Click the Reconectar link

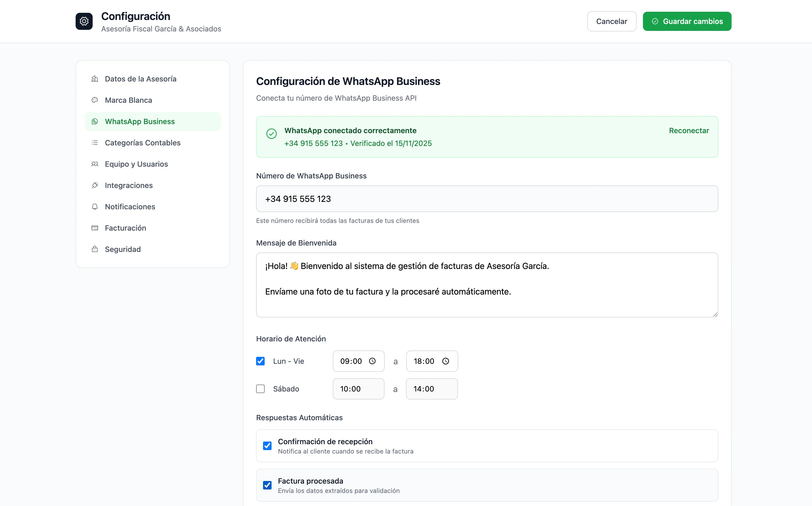688,130
